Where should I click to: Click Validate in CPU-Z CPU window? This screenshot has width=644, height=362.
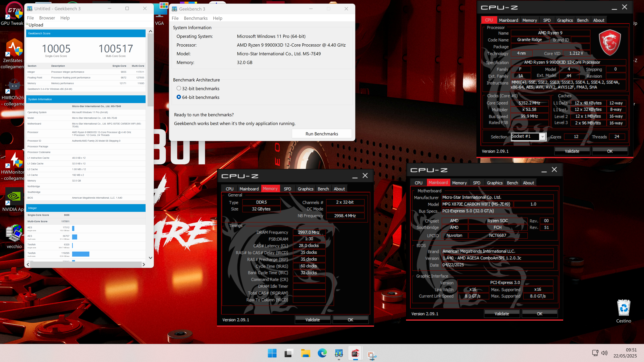(572, 151)
